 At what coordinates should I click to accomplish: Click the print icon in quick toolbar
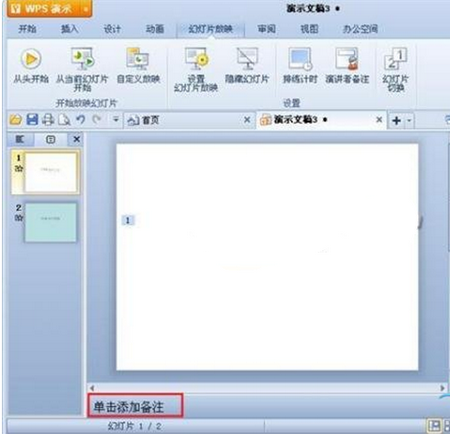click(48, 119)
